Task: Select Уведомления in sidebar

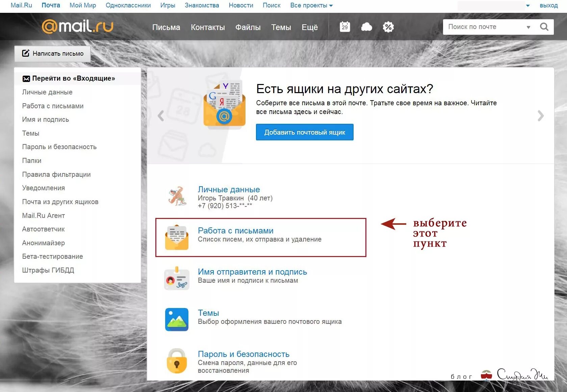Action: [x=43, y=188]
